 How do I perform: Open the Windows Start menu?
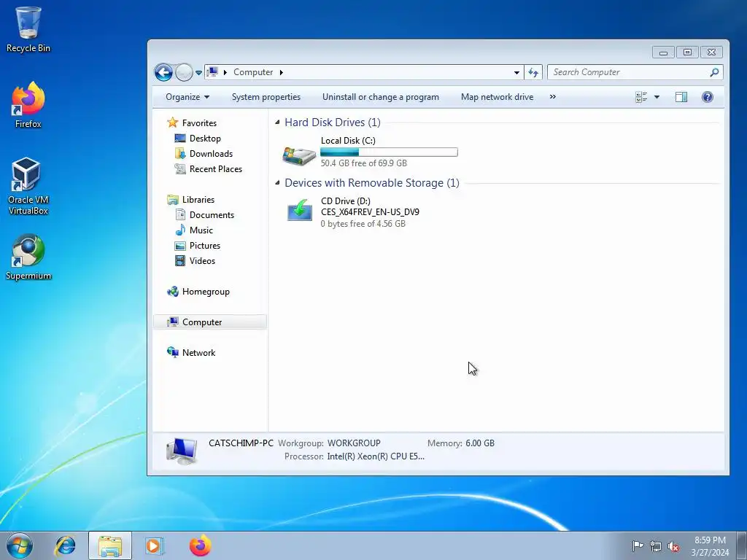click(x=20, y=545)
